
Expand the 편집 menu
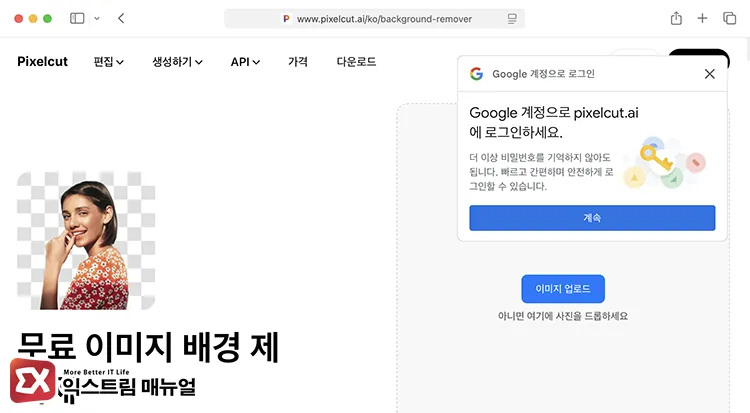[x=109, y=62]
